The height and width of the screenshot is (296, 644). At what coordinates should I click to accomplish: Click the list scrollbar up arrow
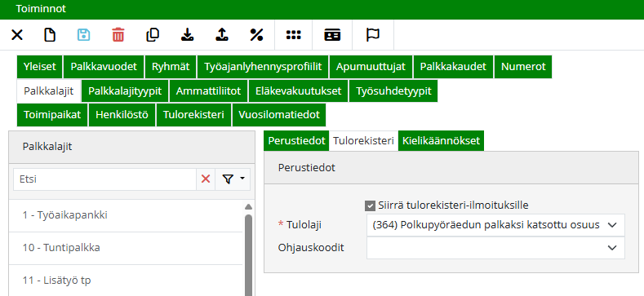(248, 207)
